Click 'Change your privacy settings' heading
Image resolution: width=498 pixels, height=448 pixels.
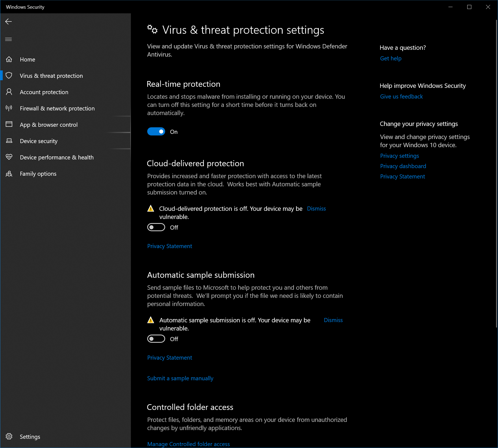419,124
